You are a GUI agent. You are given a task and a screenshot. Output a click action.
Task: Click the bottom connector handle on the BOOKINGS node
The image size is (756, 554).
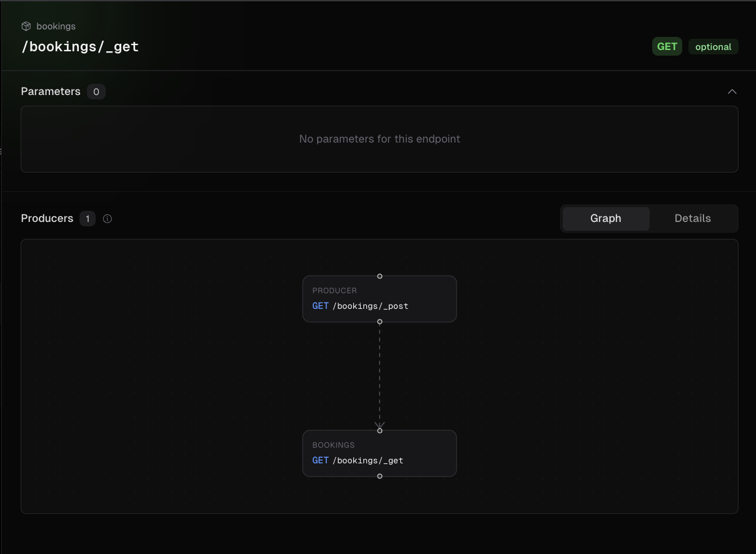380,476
